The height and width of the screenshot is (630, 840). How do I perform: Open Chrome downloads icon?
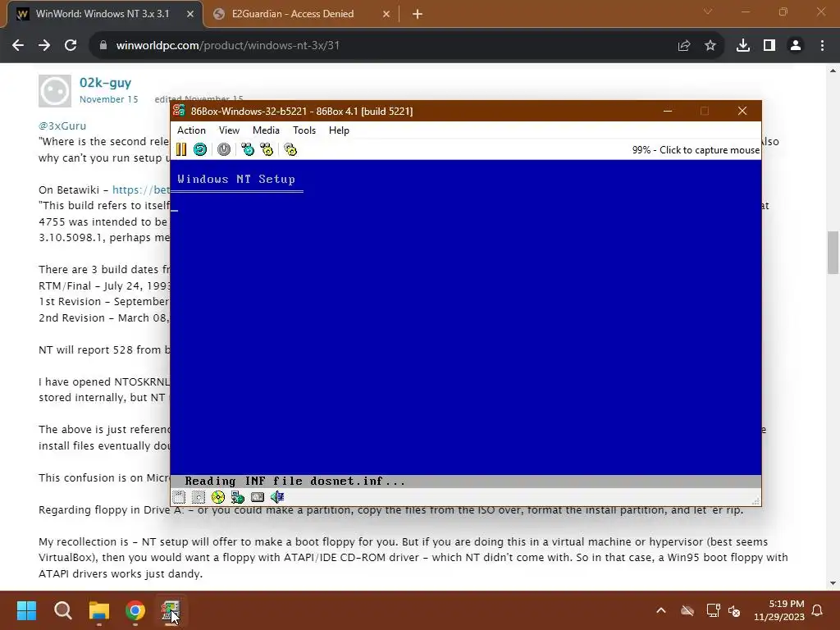(x=743, y=46)
